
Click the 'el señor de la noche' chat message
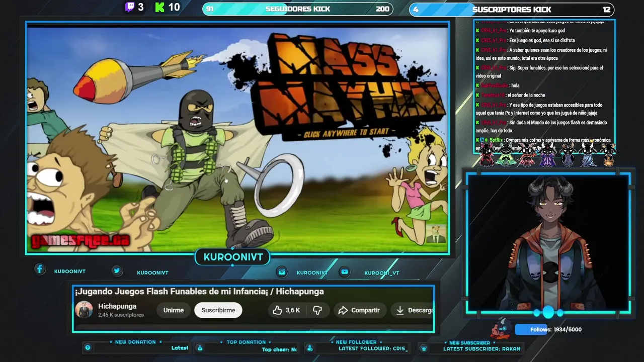click(526, 95)
